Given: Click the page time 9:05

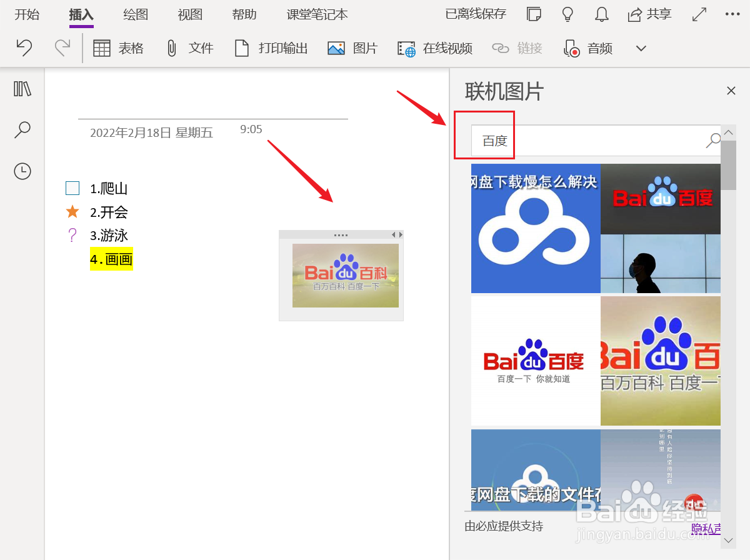Looking at the screenshot, I should click(251, 129).
